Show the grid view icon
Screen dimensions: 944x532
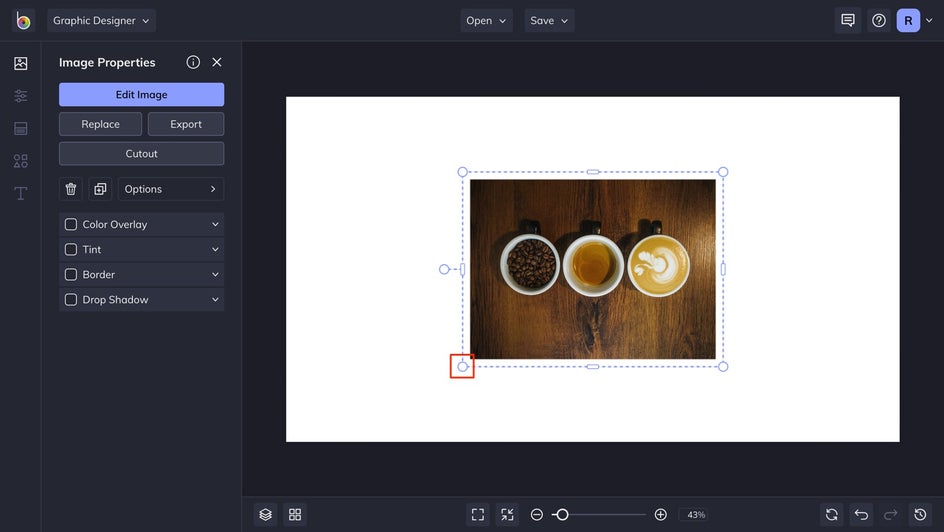tap(295, 514)
